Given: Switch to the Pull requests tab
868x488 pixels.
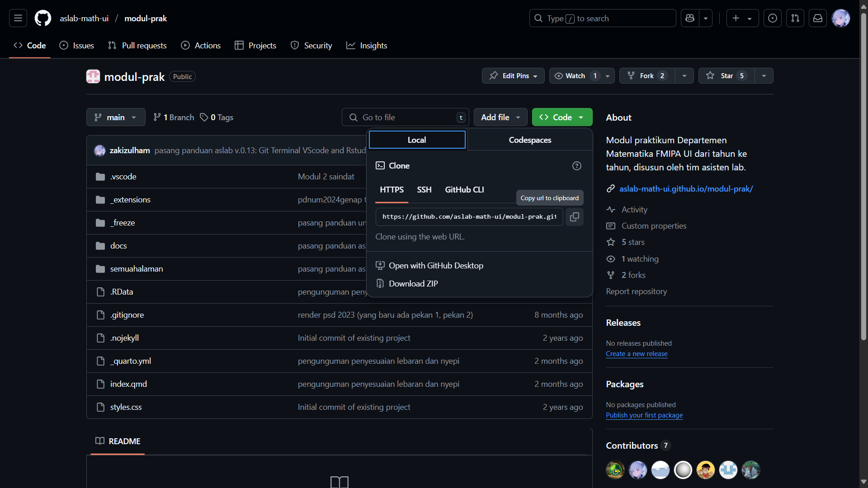Looking at the screenshot, I should click(137, 45).
